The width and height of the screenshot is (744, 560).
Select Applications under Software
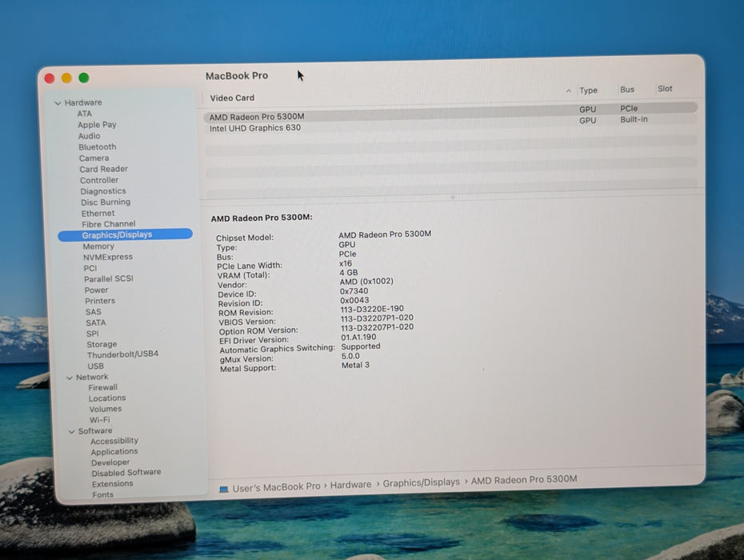114,452
